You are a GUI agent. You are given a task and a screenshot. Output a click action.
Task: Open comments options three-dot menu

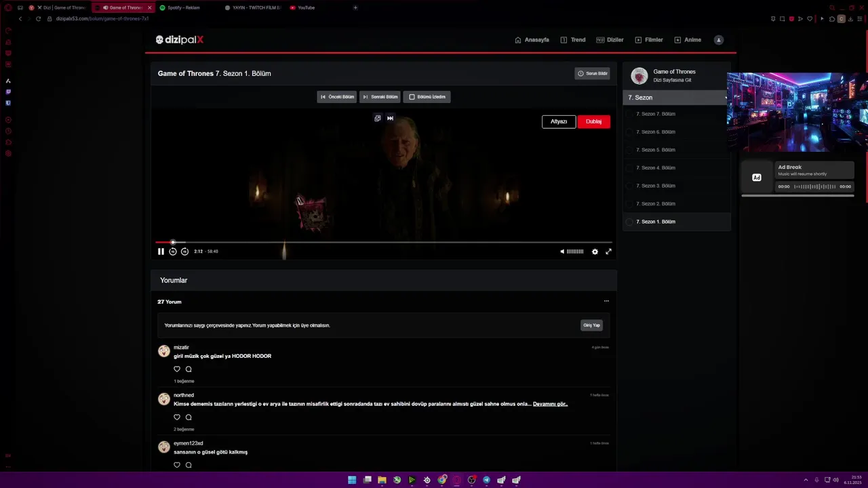(x=606, y=301)
